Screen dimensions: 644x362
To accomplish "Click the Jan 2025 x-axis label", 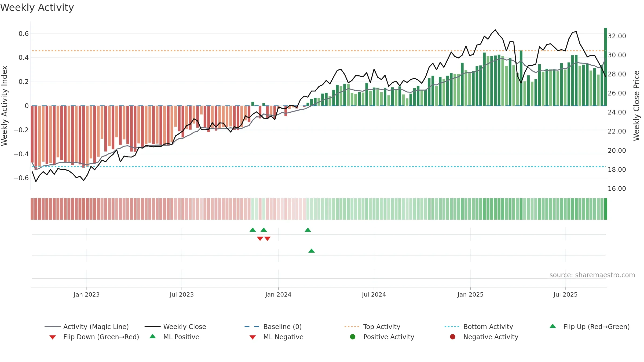I will coord(470,294).
